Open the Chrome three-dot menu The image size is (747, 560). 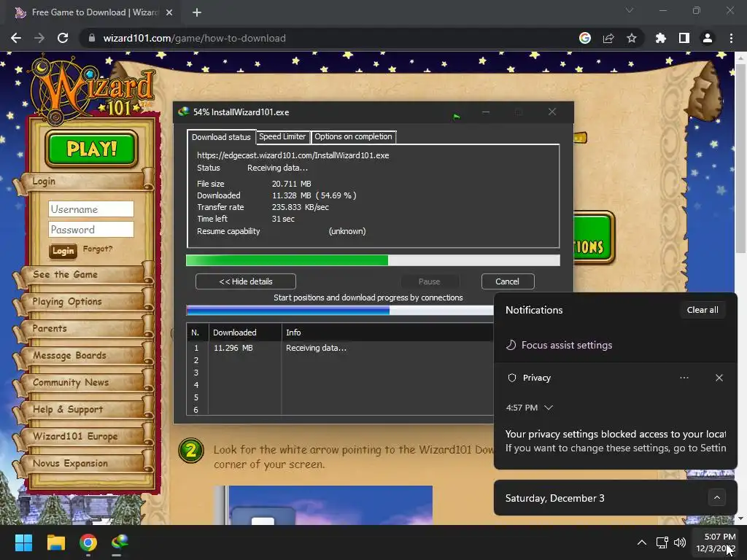(x=731, y=38)
